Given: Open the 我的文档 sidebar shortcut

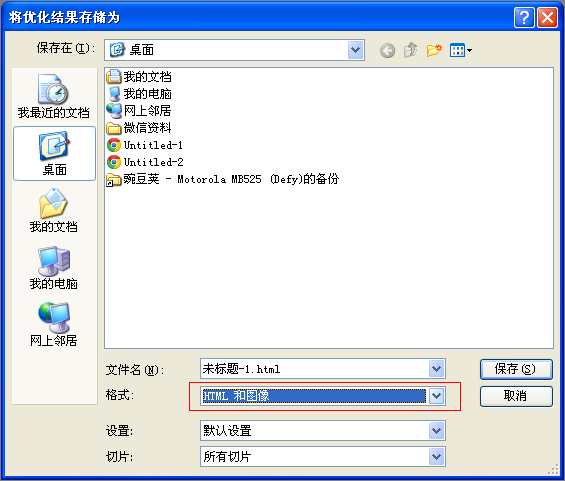Looking at the screenshot, I should click(54, 210).
